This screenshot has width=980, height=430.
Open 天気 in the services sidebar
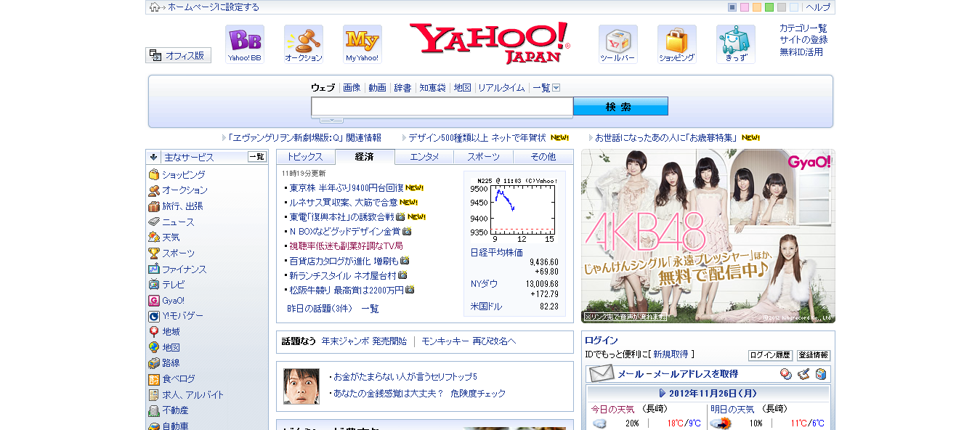[x=164, y=238]
